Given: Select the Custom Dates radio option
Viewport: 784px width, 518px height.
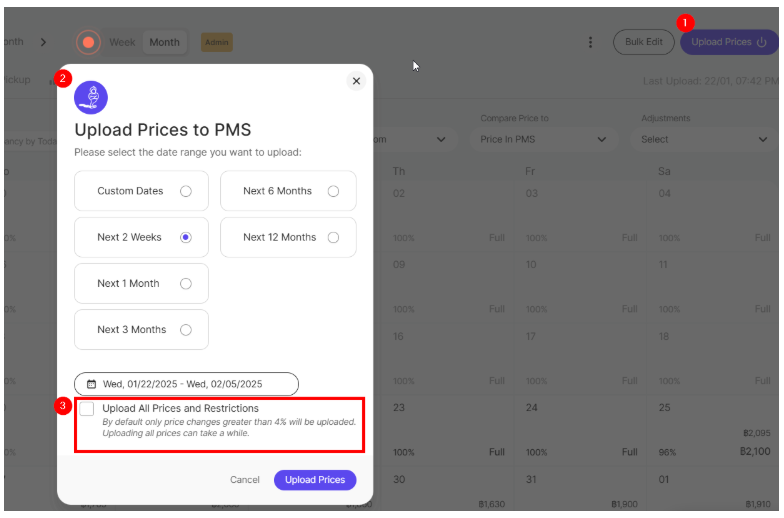Looking at the screenshot, I should tap(186, 191).
